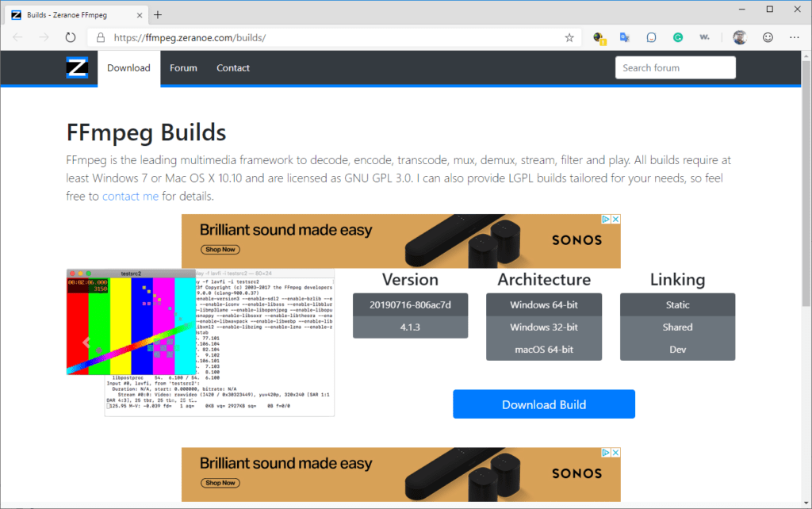This screenshot has width=812, height=509.
Task: Open the Contact page
Action: click(x=233, y=68)
